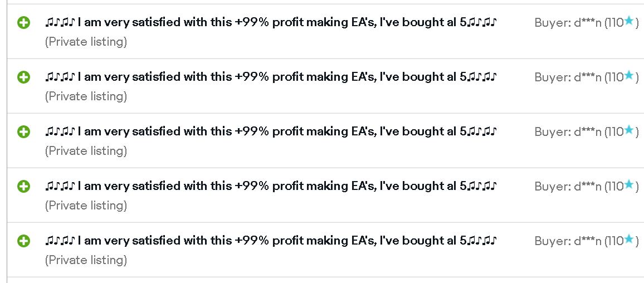This screenshot has height=283, width=644.
Task: Click the blue star beside the first buyer's score
Action: (x=629, y=21)
